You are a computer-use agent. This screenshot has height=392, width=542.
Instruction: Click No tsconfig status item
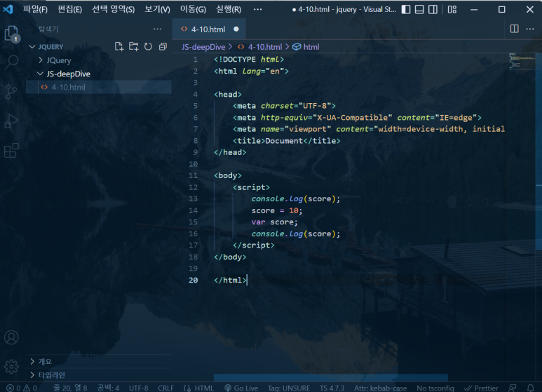435,388
